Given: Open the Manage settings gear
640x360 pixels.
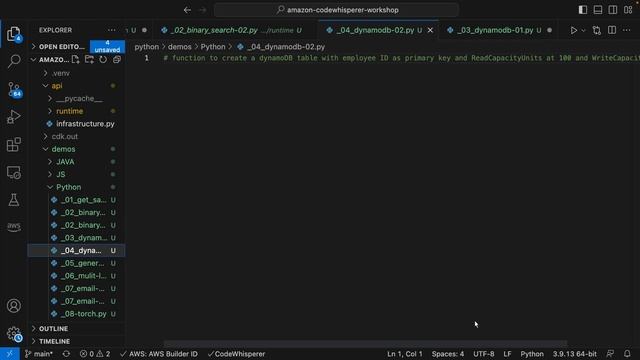Looking at the screenshot, I should [13, 334].
